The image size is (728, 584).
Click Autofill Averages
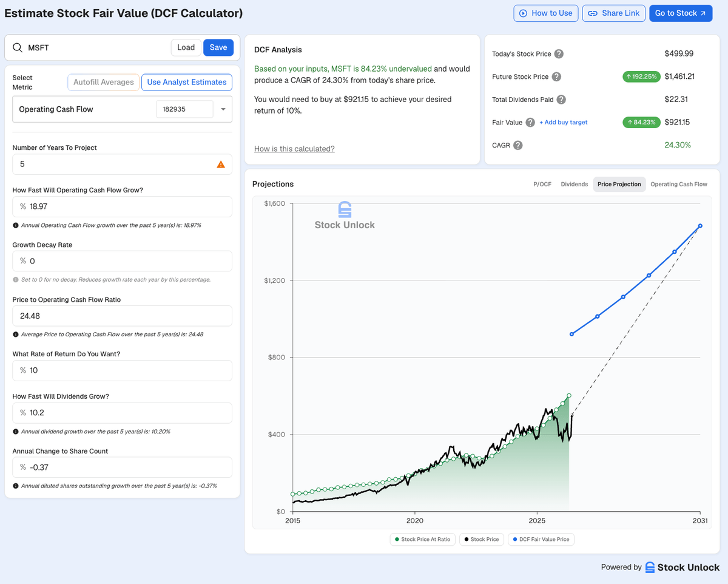(104, 83)
